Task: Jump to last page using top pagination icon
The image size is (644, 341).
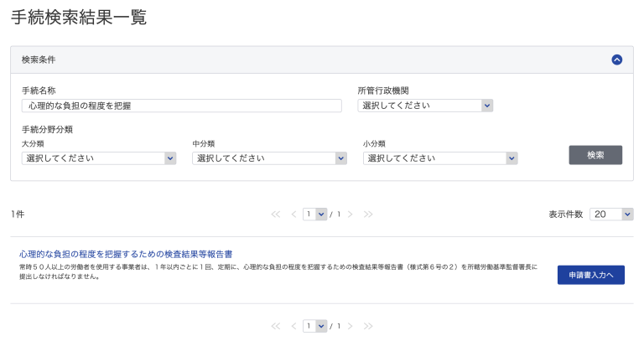Action: (368, 214)
